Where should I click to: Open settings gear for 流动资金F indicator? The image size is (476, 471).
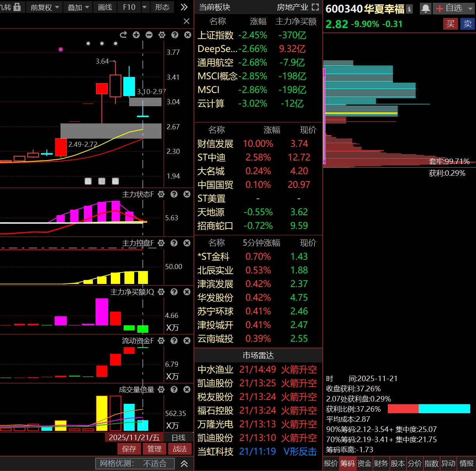tap(161, 341)
